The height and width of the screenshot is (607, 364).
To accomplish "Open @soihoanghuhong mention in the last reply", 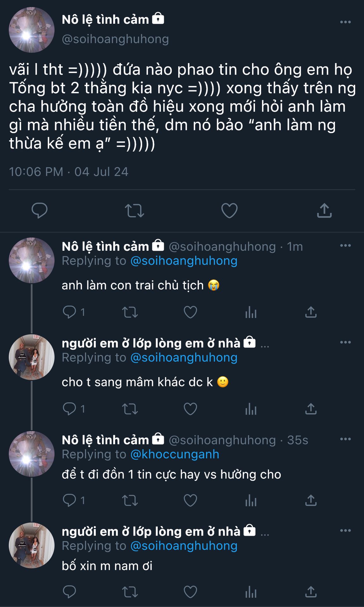I will coord(184,546).
